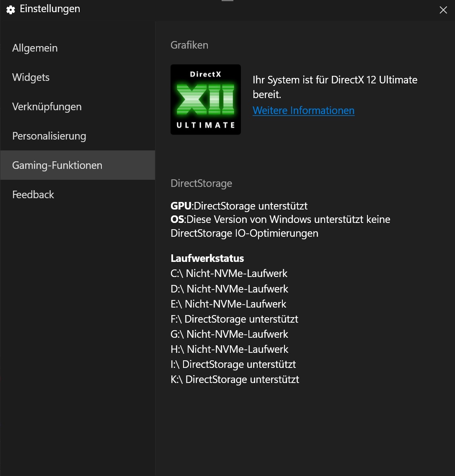Switch to the Widgets settings section

pos(78,78)
